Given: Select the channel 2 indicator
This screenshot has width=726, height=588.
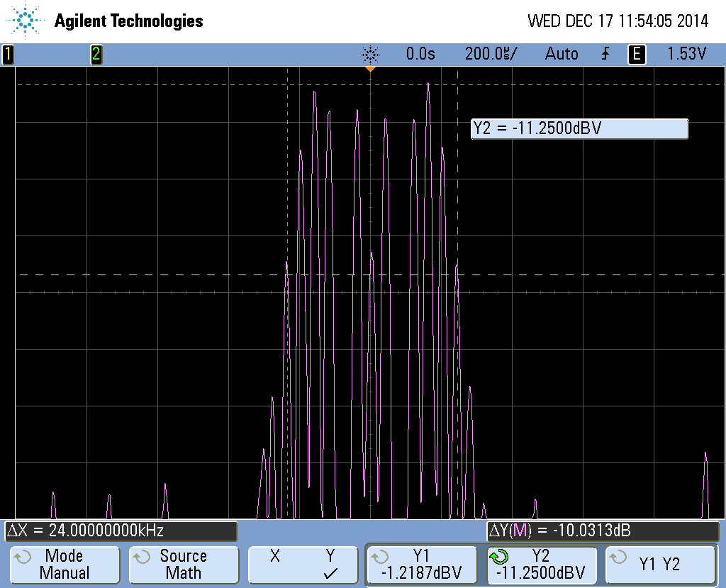Looking at the screenshot, I should click(96, 55).
